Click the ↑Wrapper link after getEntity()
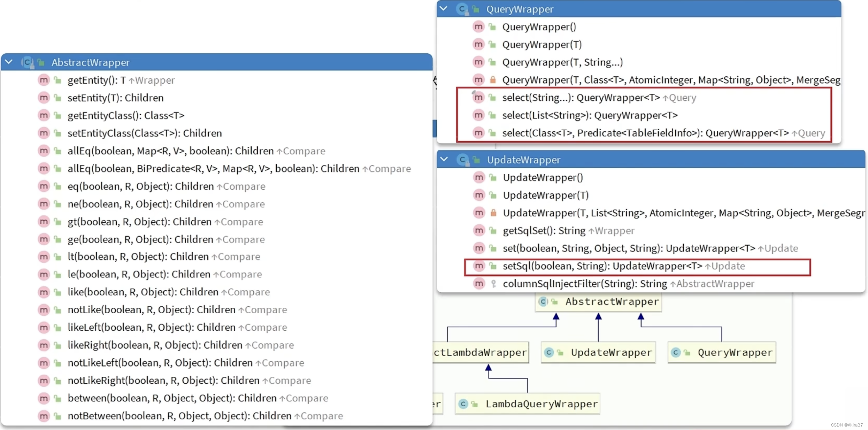The height and width of the screenshot is (430, 868). [152, 80]
